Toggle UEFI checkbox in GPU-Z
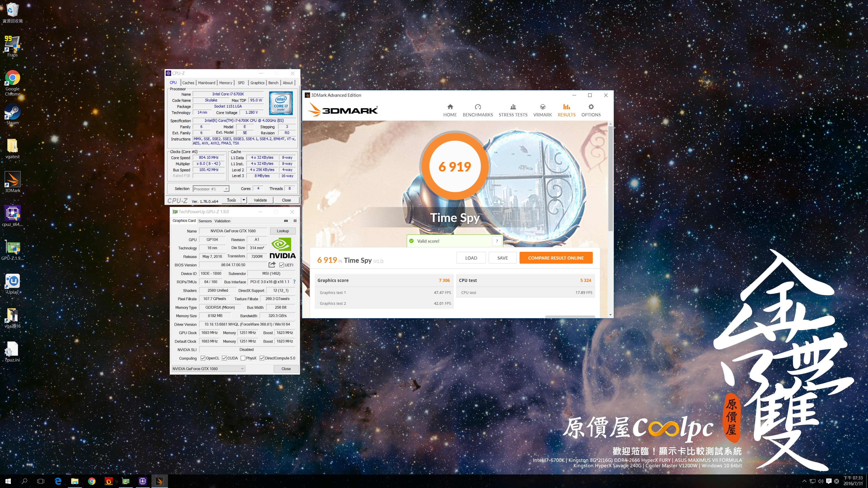868x488 pixels. (x=281, y=265)
